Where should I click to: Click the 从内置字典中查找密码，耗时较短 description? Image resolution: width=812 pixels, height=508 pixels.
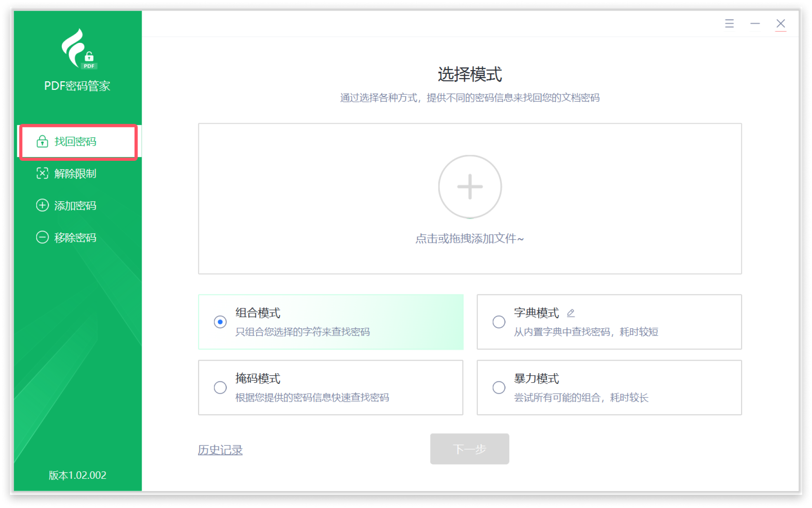tap(586, 332)
